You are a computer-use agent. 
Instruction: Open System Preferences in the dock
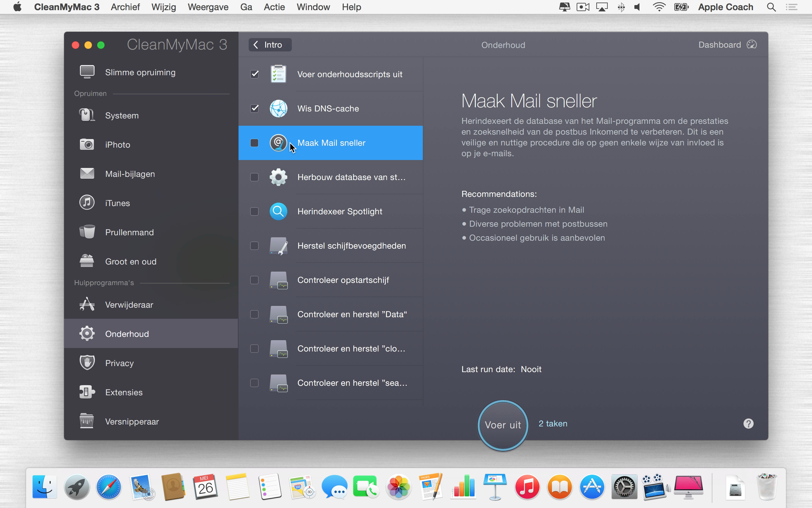[x=624, y=487]
